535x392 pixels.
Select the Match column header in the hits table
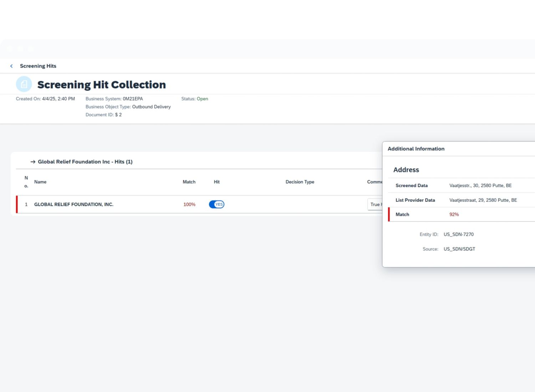[189, 182]
